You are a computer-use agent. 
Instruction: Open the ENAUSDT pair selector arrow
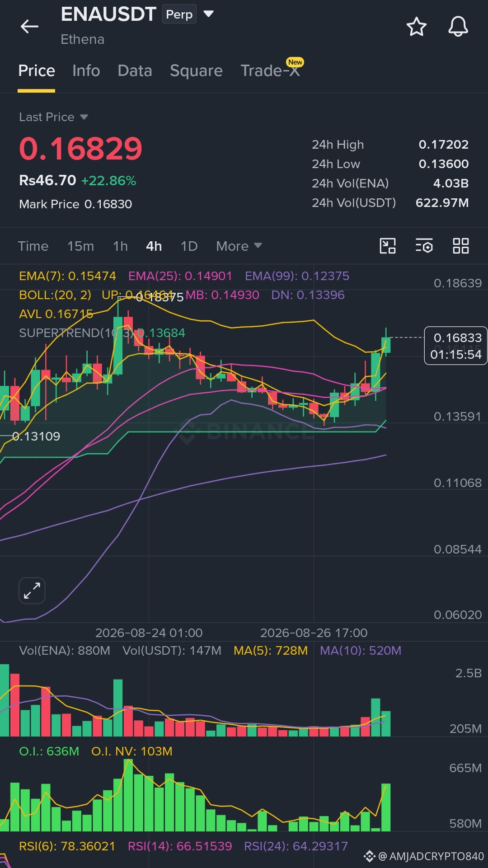pos(208,14)
